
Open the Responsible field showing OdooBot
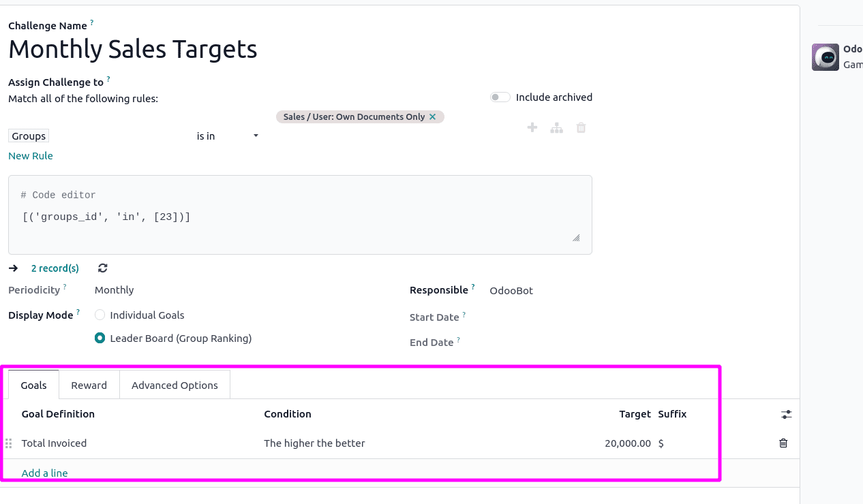pos(511,290)
